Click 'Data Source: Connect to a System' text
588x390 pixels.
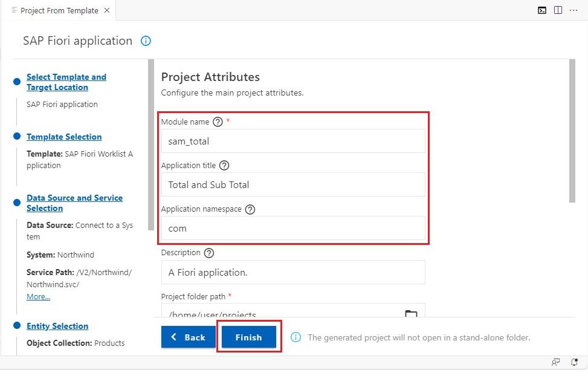click(80, 231)
